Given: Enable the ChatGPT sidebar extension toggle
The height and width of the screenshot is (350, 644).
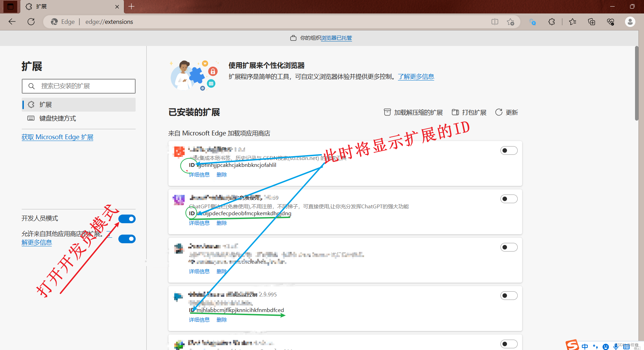Looking at the screenshot, I should pos(509,199).
